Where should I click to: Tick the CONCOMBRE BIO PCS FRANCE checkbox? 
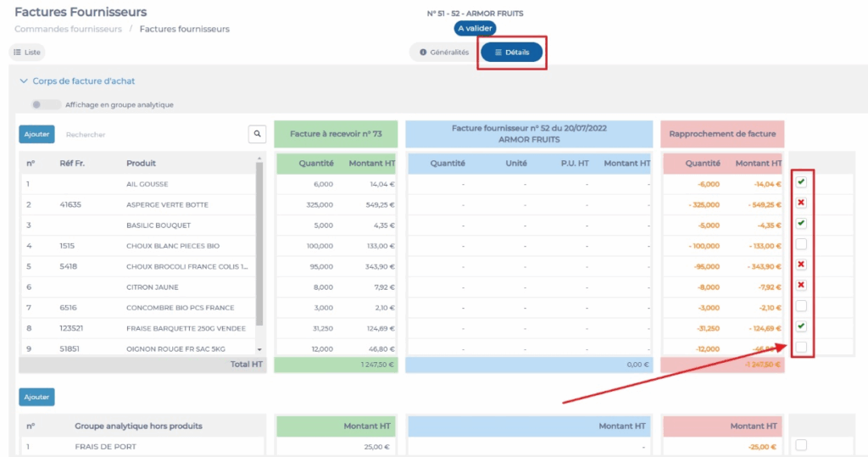[x=801, y=306]
